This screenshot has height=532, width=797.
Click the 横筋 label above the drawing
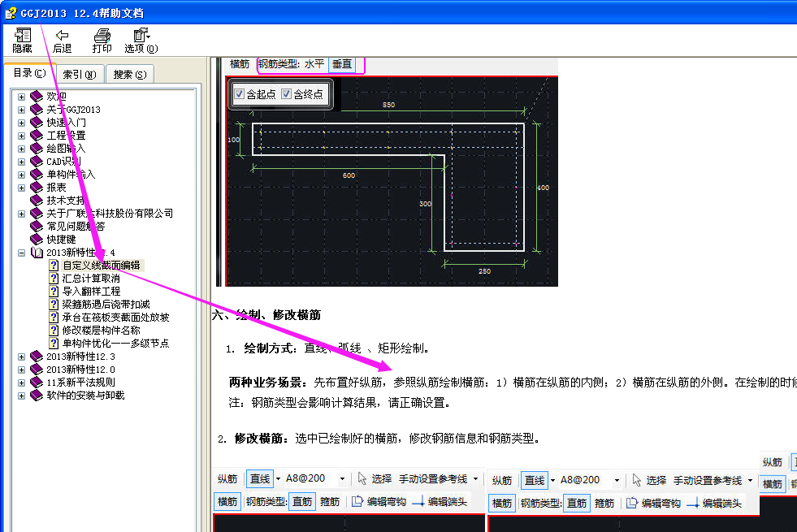pos(240,64)
